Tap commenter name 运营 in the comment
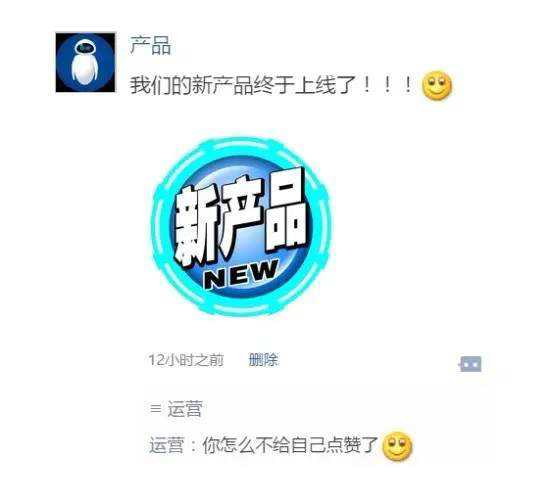550x503 pixels. coord(167,445)
